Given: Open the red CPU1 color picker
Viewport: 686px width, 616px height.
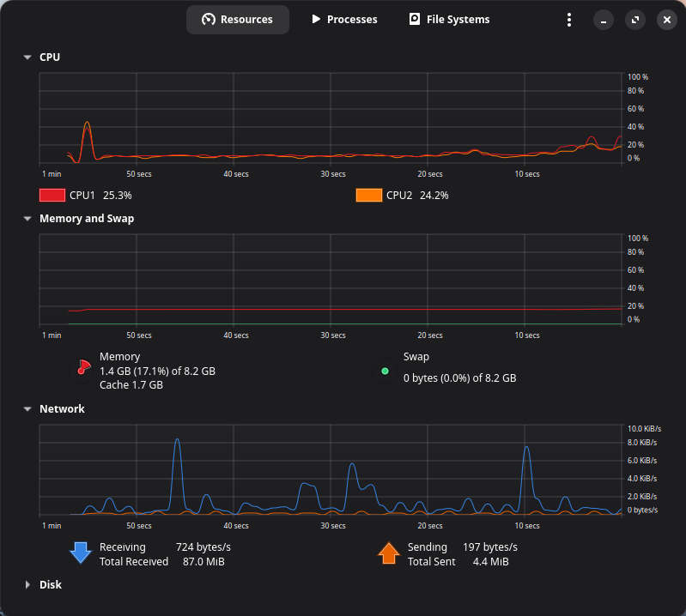Looking at the screenshot, I should coord(52,195).
